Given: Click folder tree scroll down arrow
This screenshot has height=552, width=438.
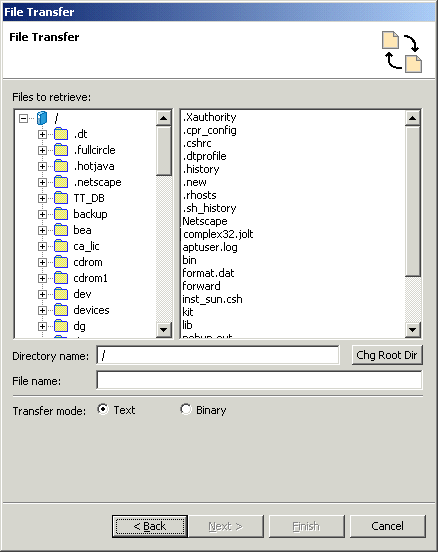Looking at the screenshot, I should (x=164, y=330).
